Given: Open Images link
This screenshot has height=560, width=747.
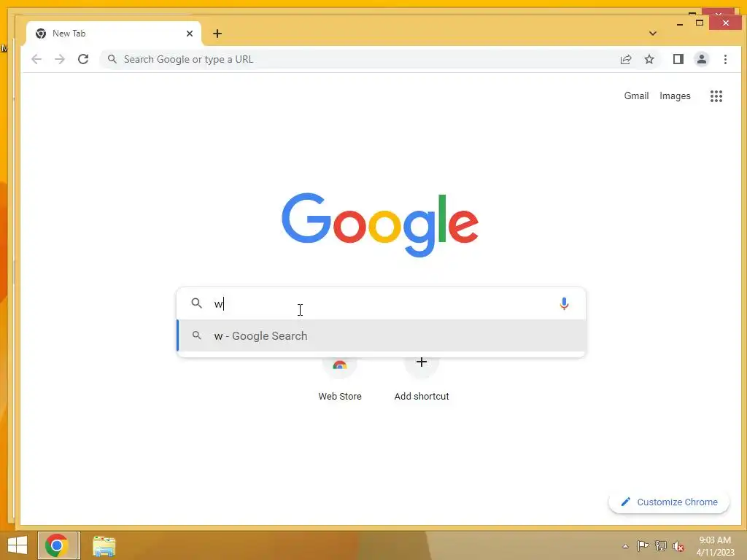Looking at the screenshot, I should pos(675,96).
